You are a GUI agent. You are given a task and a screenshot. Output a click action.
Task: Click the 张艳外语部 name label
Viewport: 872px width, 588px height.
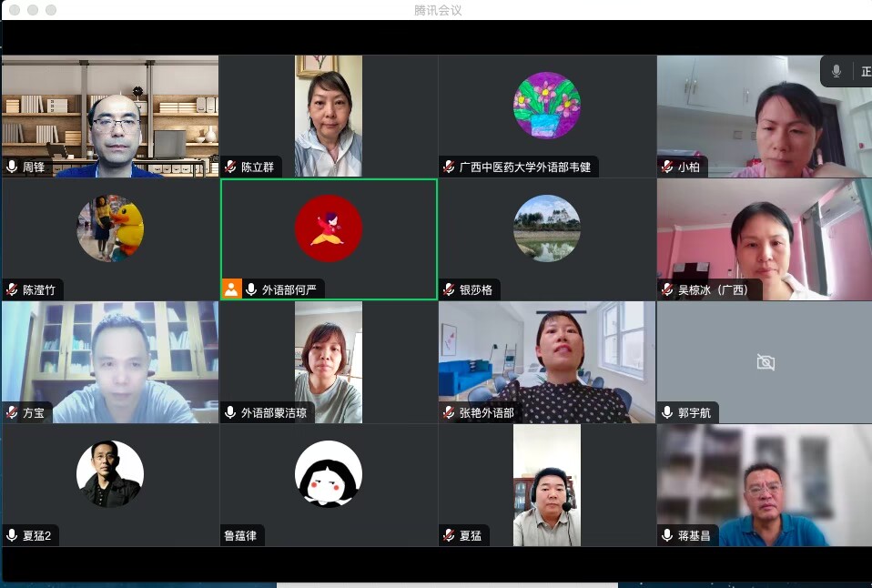[486, 413]
